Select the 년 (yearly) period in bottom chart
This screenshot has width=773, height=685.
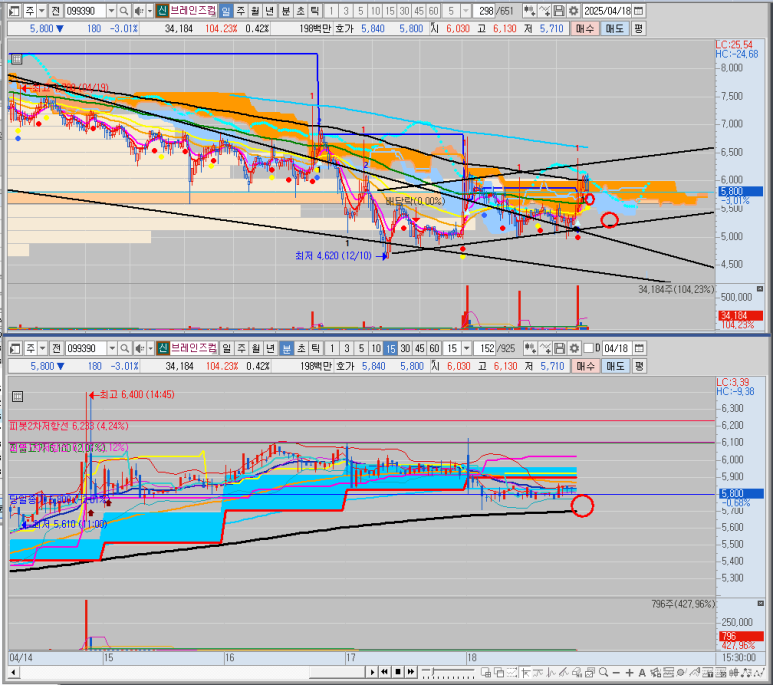pyautogui.click(x=270, y=348)
